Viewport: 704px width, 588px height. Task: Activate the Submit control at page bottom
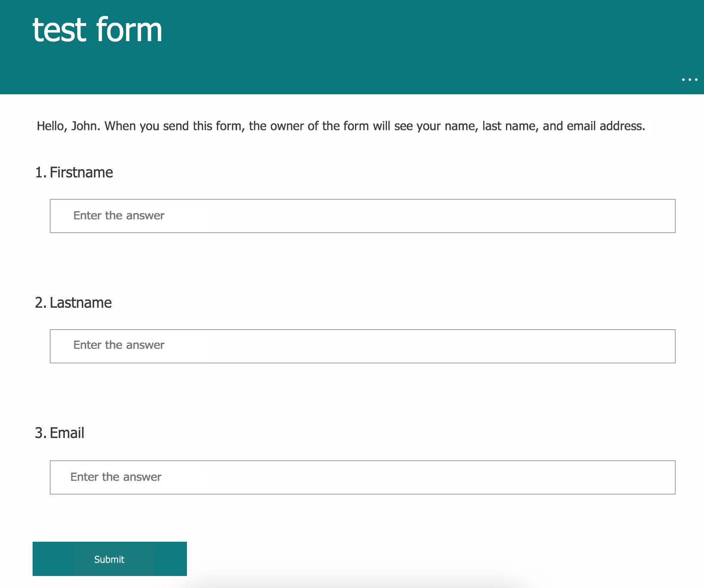109,559
